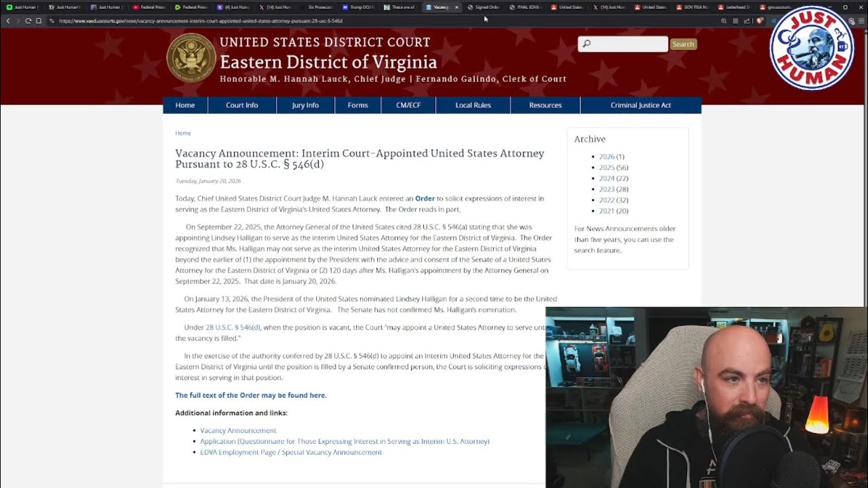
Task: Click the zoom magnifier icon in address bar
Action: pyautogui.click(x=724, y=21)
